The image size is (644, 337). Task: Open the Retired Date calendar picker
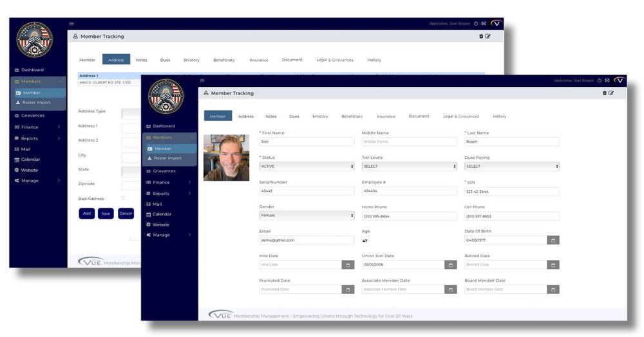click(553, 265)
